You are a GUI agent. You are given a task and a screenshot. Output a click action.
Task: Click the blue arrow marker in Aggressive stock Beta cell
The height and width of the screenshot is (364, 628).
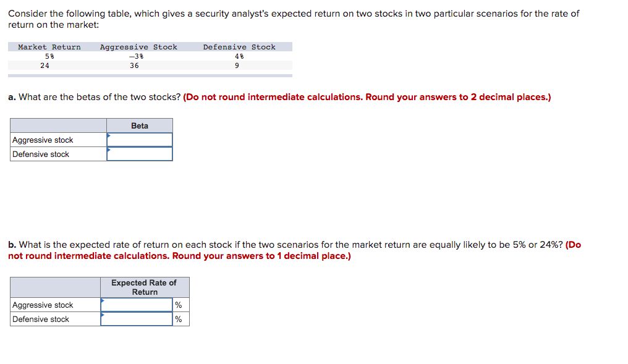pos(110,135)
